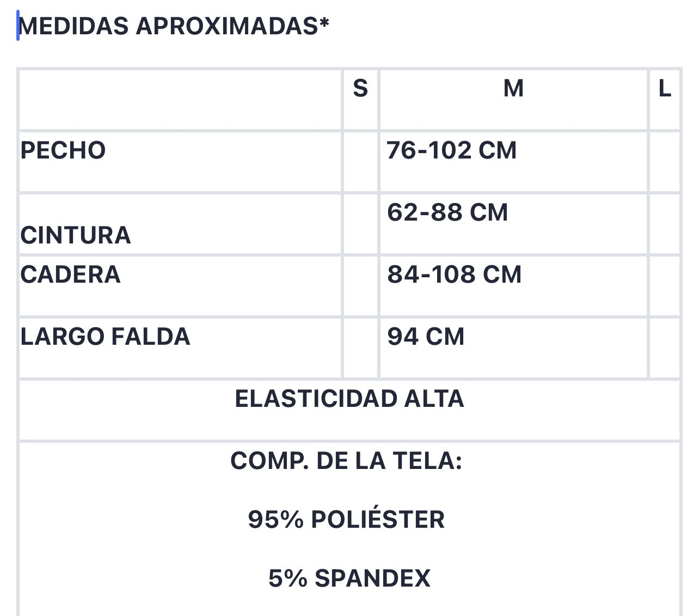Click the empty top-left header cell
Image resolution: width=699 pixels, height=616 pixels.
(x=180, y=99)
